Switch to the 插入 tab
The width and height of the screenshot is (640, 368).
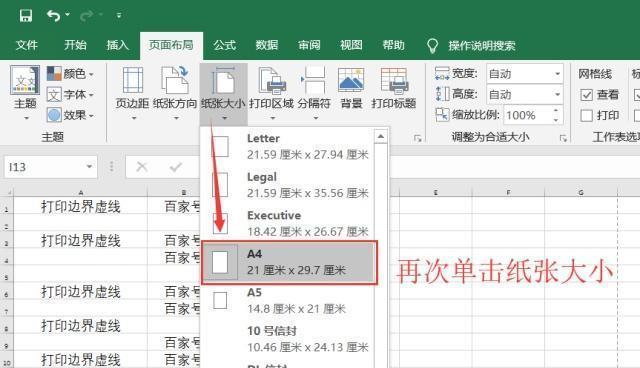tap(118, 45)
